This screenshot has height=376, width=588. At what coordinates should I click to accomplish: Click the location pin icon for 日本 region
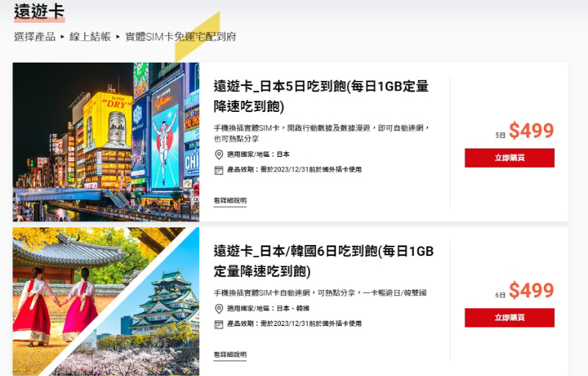click(x=218, y=155)
